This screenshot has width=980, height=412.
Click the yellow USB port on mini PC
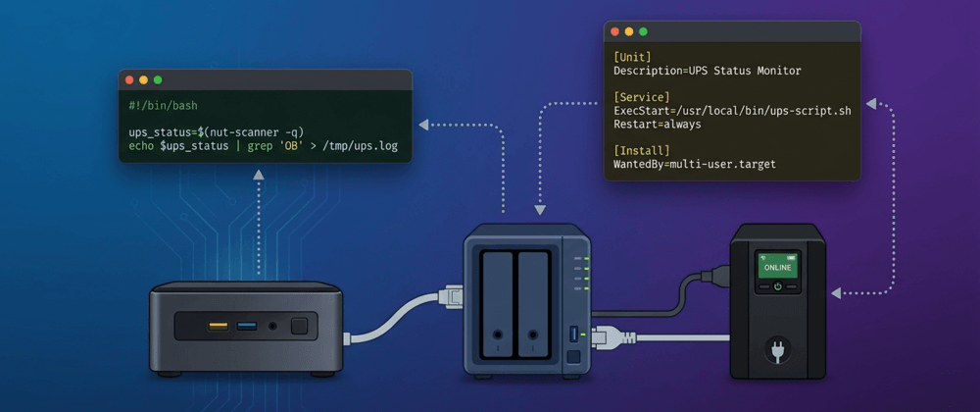coord(218,326)
